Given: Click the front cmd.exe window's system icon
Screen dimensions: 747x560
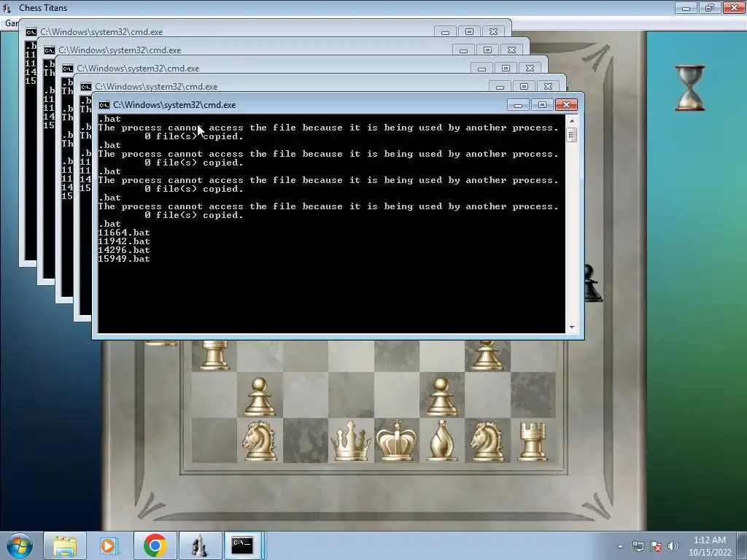Looking at the screenshot, I should click(x=104, y=105).
